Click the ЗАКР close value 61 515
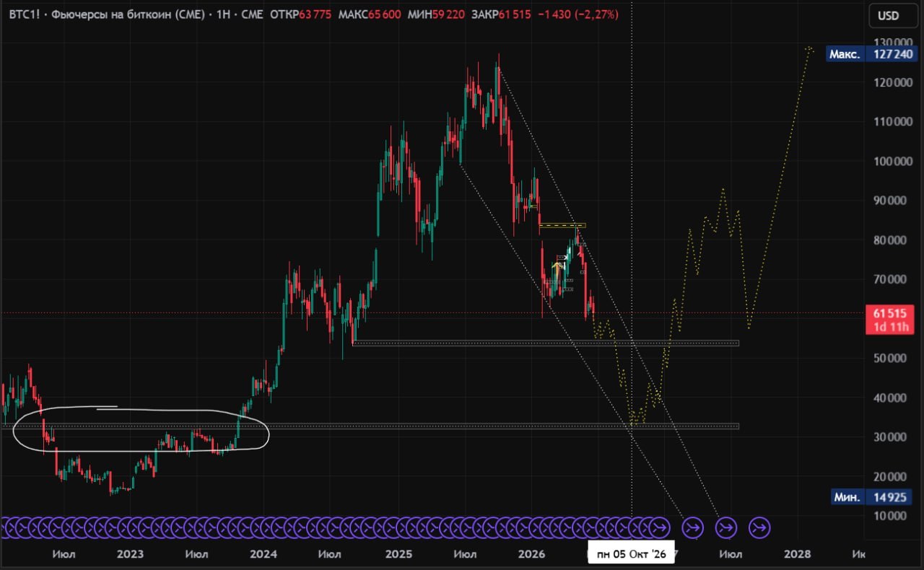 (x=515, y=14)
